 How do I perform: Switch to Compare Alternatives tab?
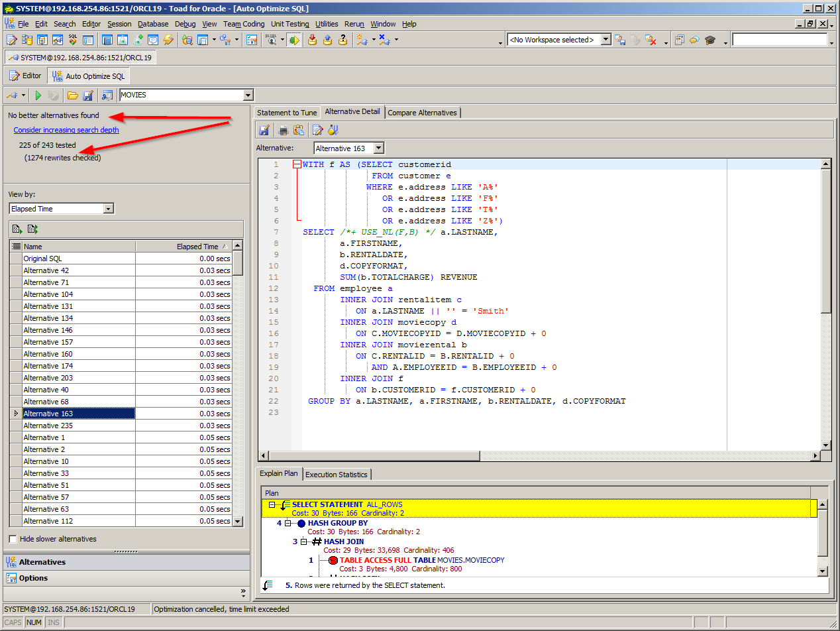click(422, 113)
